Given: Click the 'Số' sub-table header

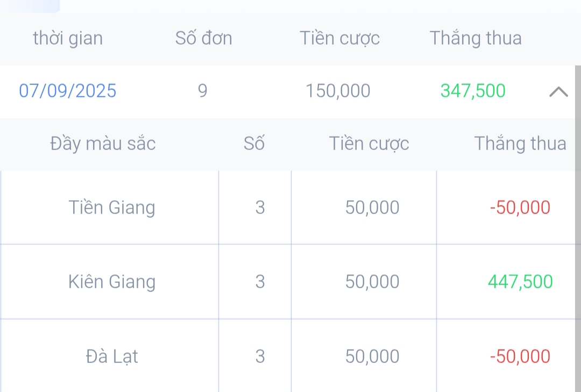Looking at the screenshot, I should point(254,144).
